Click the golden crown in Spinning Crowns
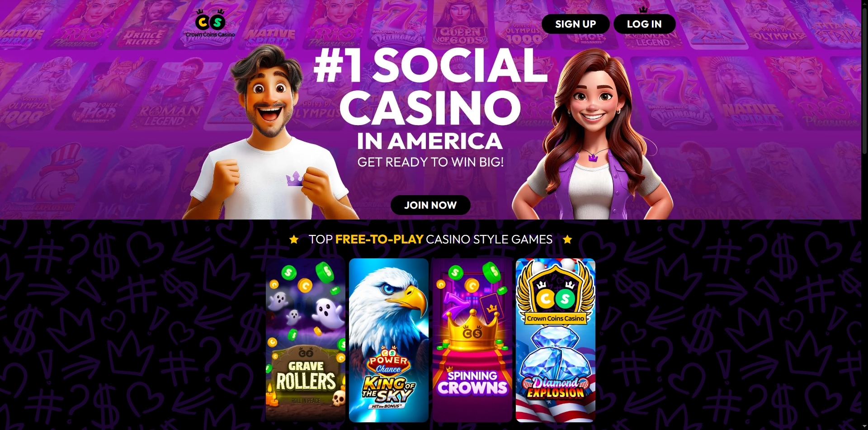The width and height of the screenshot is (868, 430). (472, 330)
